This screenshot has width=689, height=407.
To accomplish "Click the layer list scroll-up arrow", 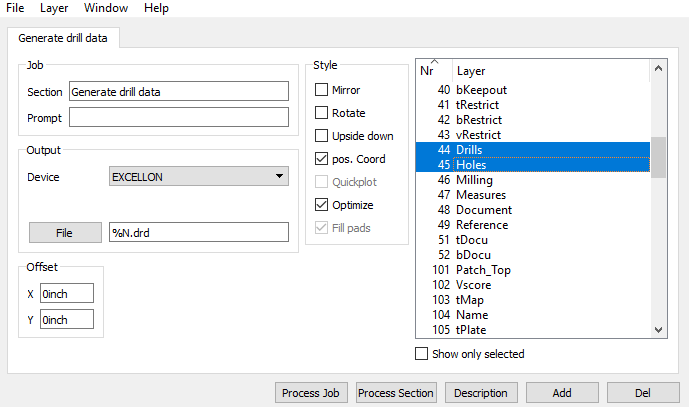I will 658,69.
